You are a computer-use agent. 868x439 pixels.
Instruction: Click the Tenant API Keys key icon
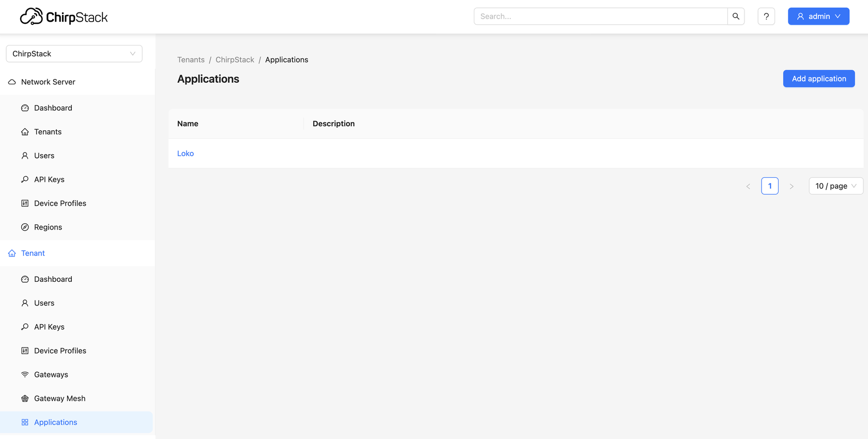coord(25,327)
